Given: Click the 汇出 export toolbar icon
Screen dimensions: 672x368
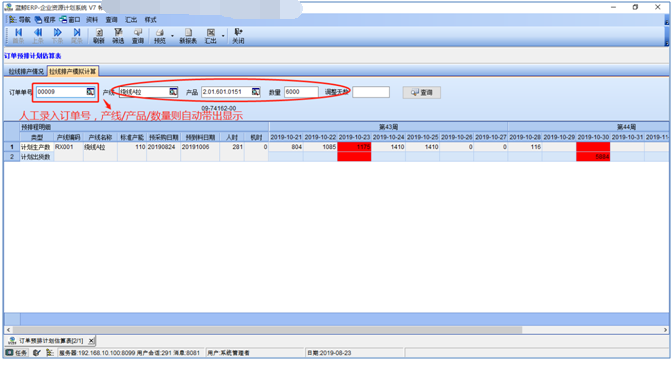Looking at the screenshot, I should (x=210, y=36).
